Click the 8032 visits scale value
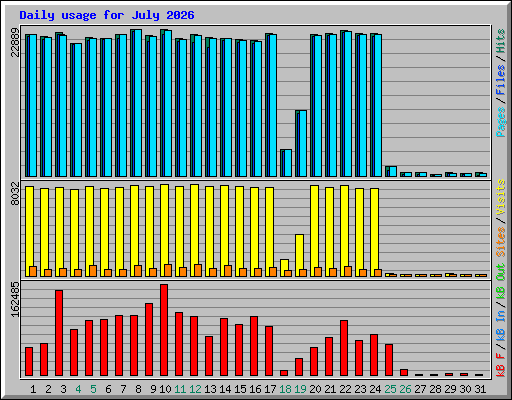 [15, 193]
